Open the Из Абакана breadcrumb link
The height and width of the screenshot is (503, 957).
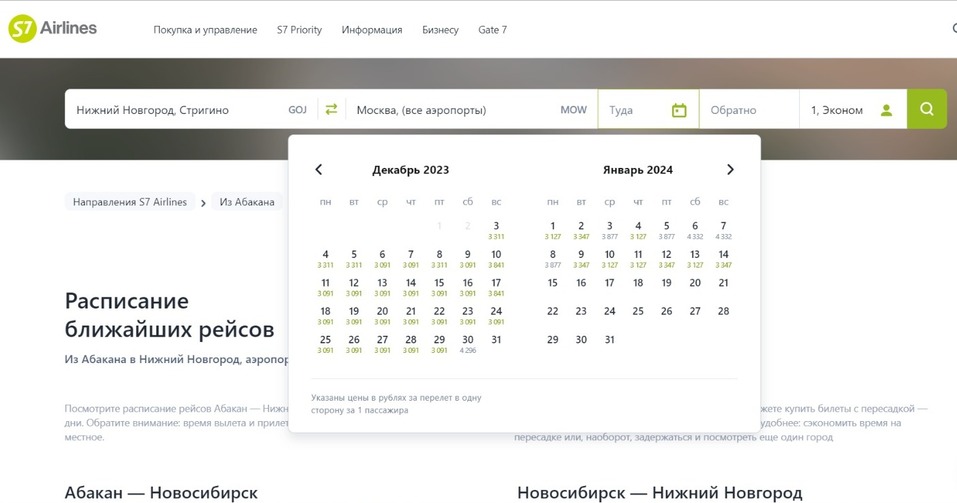coord(247,202)
